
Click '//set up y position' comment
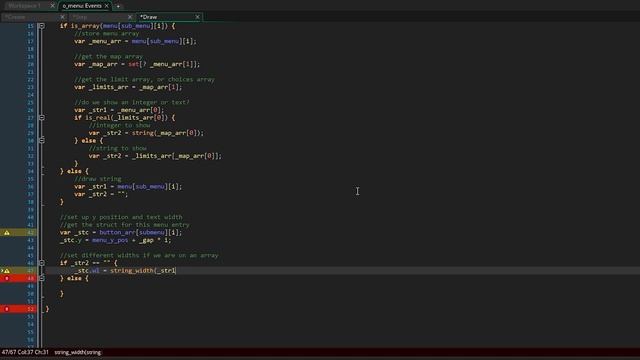94,217
